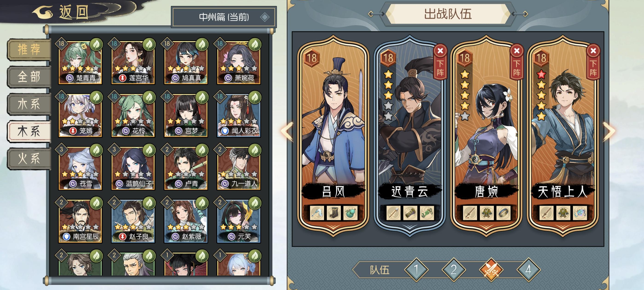
Task: Switch to the 水系 filter tab
Action: point(29,104)
